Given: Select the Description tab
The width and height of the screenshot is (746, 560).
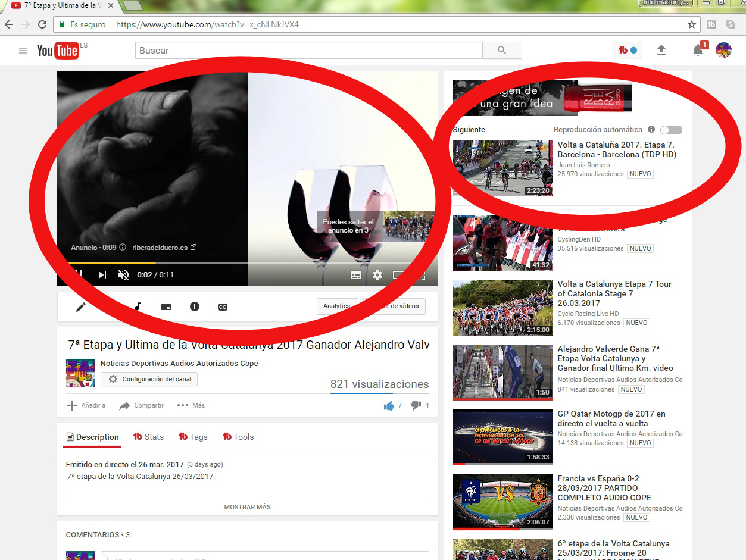Looking at the screenshot, I should tap(92, 437).
